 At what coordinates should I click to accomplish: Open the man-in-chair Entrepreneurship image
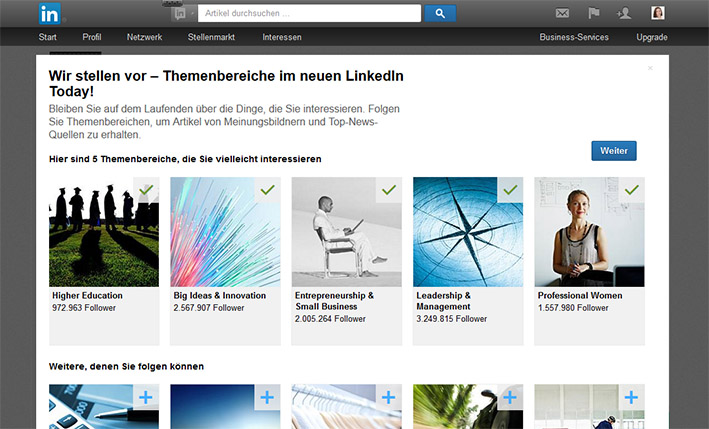(347, 232)
